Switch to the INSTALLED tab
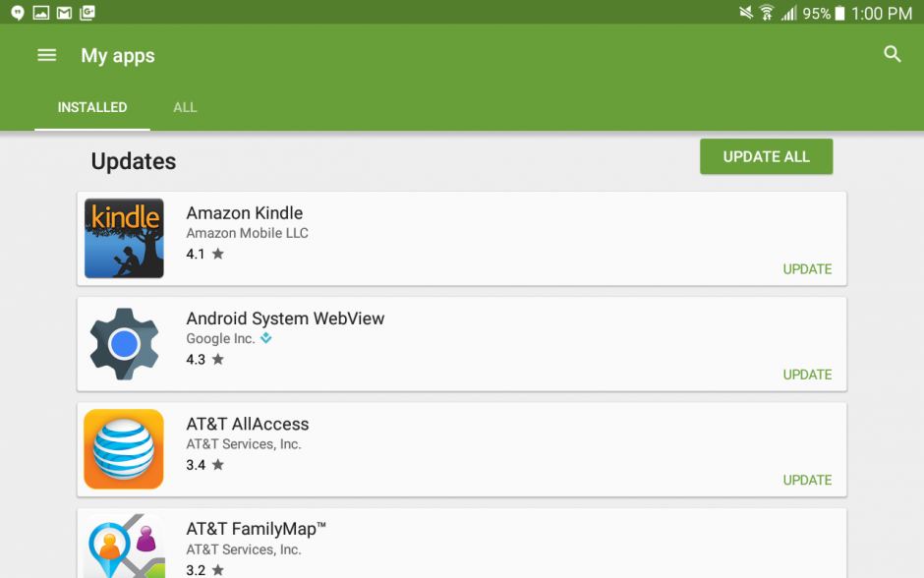924x578 pixels. click(x=91, y=107)
